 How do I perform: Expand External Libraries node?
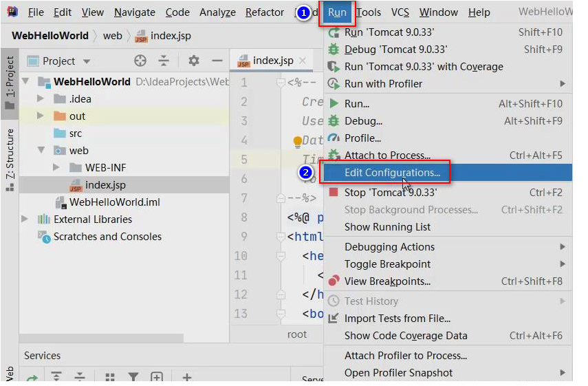click(24, 219)
